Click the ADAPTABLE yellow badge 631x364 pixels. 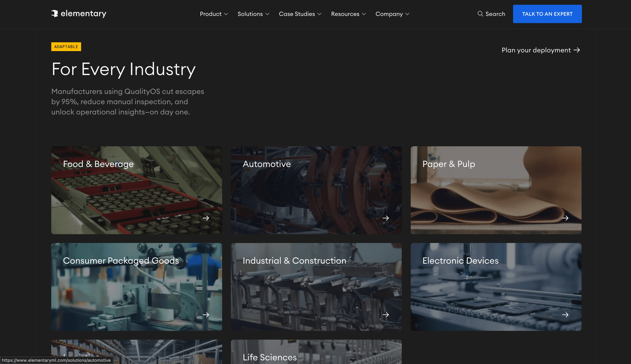tap(66, 47)
